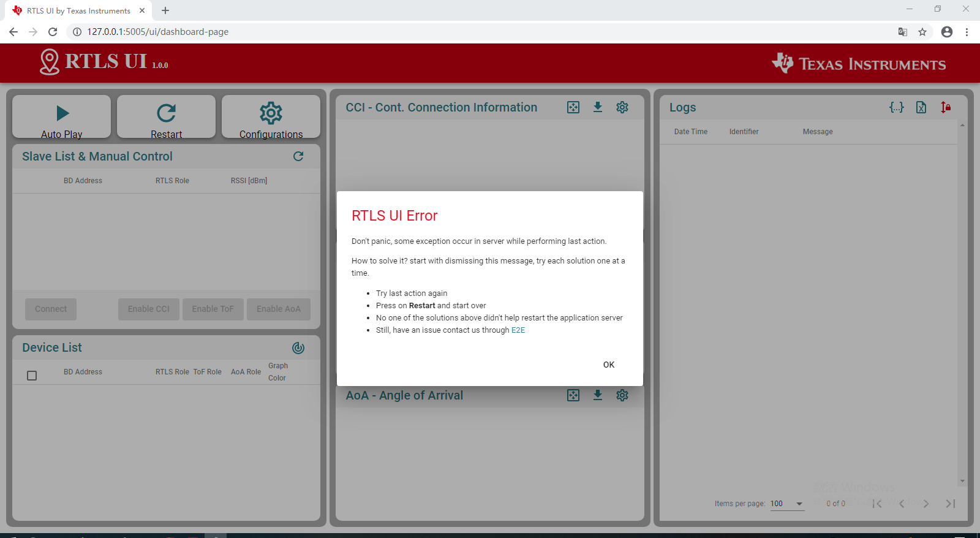Click Graph Color header in Device List
The width and height of the screenshot is (980, 538).
click(278, 372)
